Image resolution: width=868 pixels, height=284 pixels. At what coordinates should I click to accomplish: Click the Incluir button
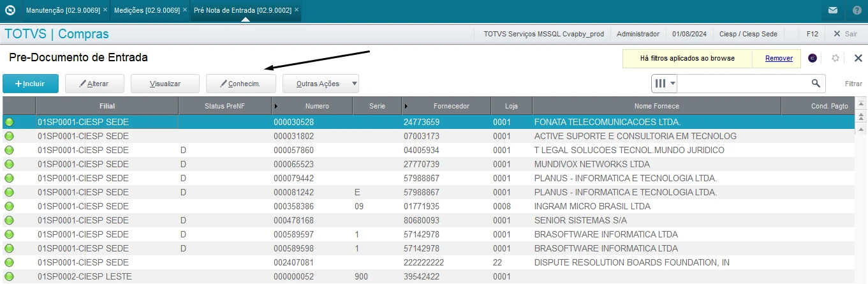(31, 84)
